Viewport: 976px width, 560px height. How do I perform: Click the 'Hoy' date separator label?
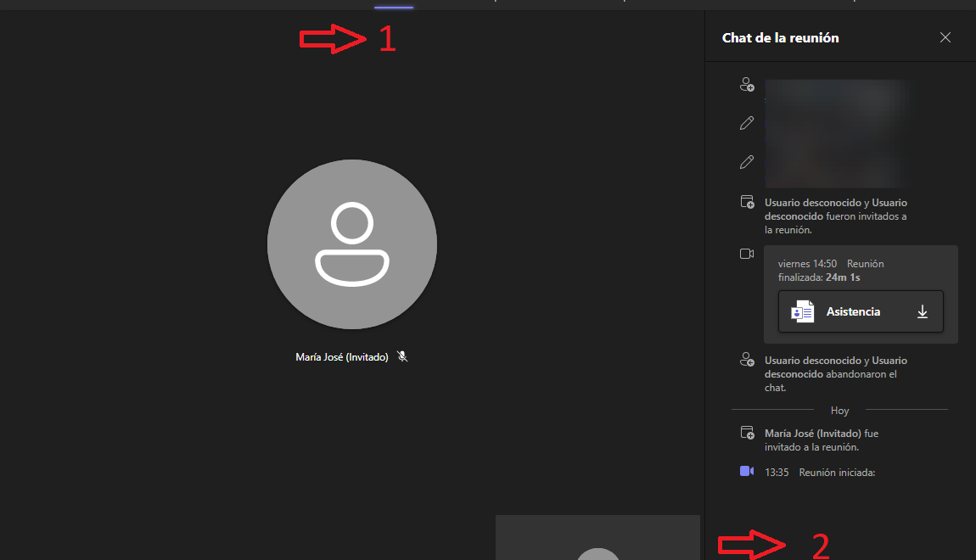[839, 411]
